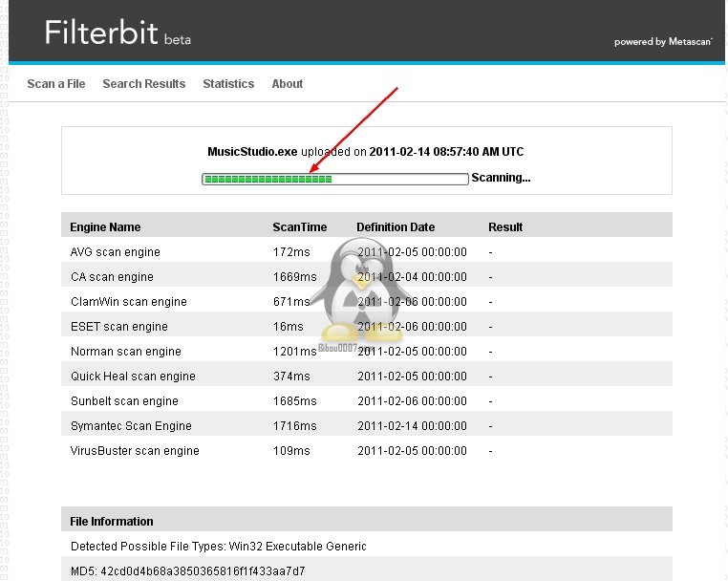
Task: Click the result dash in Symantec row
Action: point(491,426)
